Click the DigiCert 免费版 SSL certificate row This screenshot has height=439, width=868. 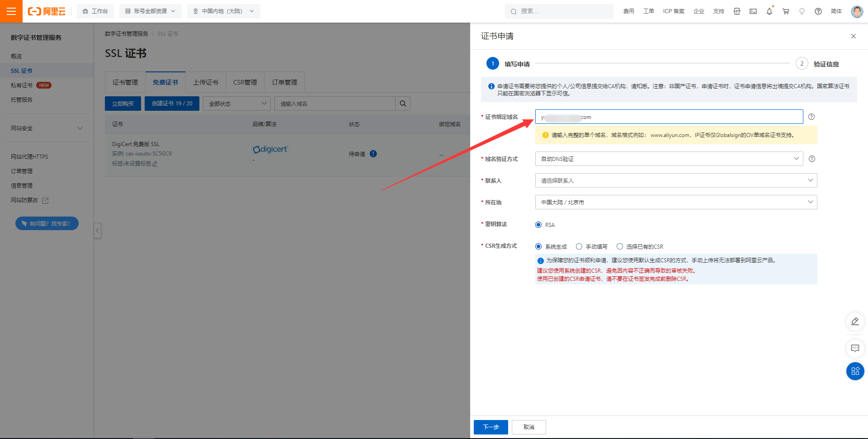coord(288,155)
